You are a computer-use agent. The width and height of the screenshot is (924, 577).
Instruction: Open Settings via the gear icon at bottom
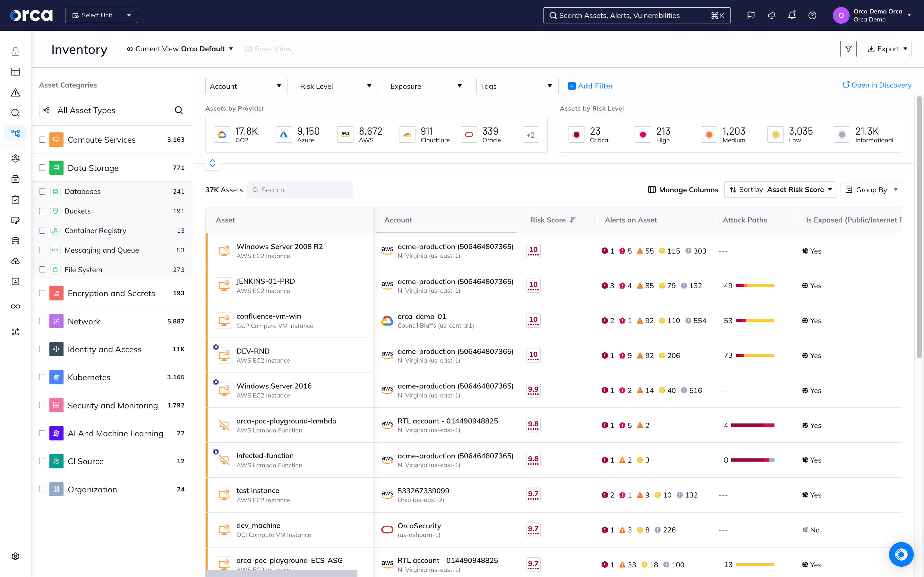click(15, 556)
